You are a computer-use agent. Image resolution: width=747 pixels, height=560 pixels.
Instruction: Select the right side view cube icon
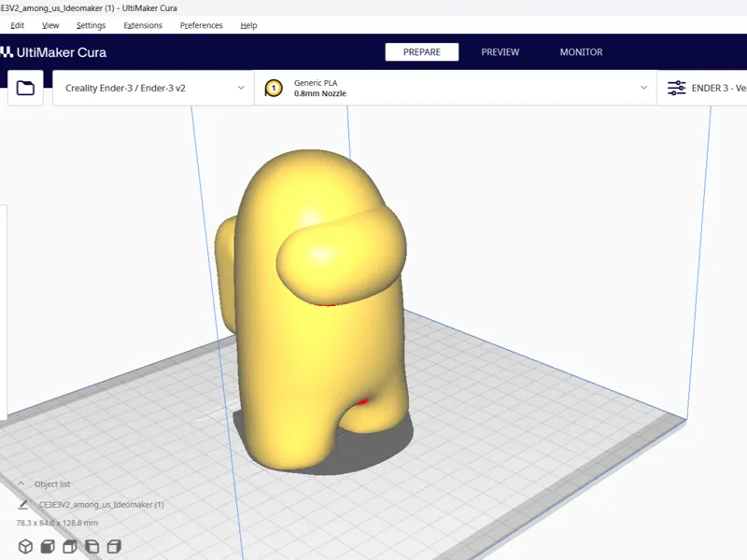point(114,546)
